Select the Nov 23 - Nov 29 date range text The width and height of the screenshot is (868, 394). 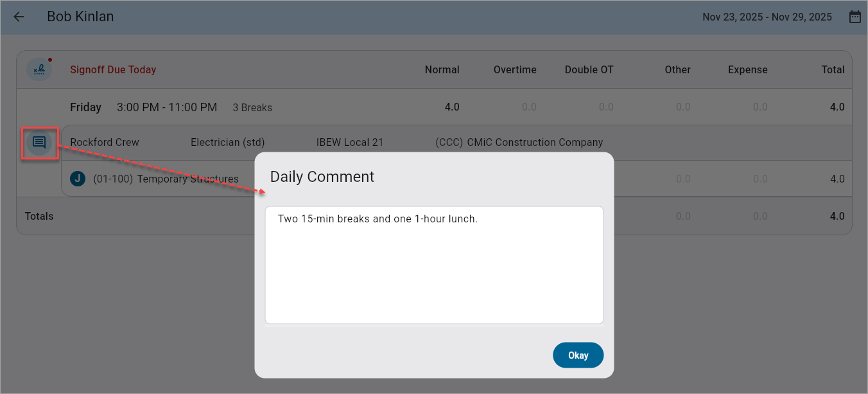tap(767, 17)
